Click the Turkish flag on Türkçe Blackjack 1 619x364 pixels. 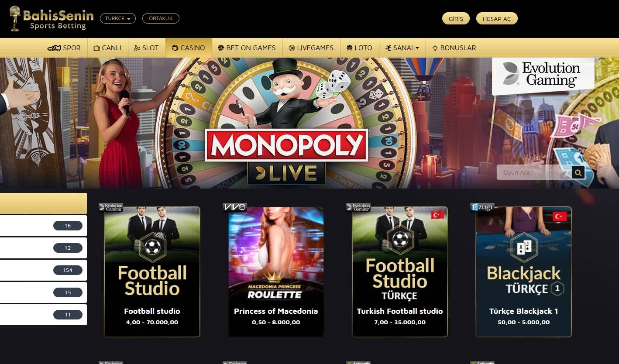(560, 216)
